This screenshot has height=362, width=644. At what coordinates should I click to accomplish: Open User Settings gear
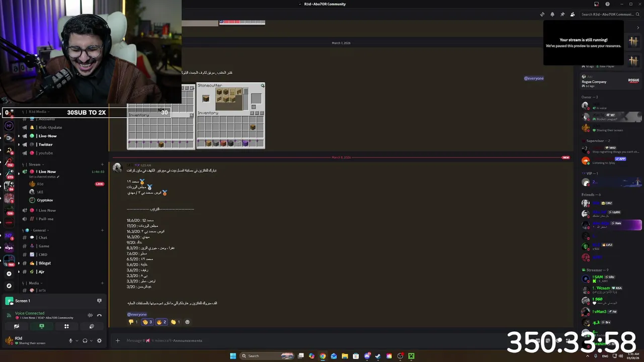pos(99,340)
